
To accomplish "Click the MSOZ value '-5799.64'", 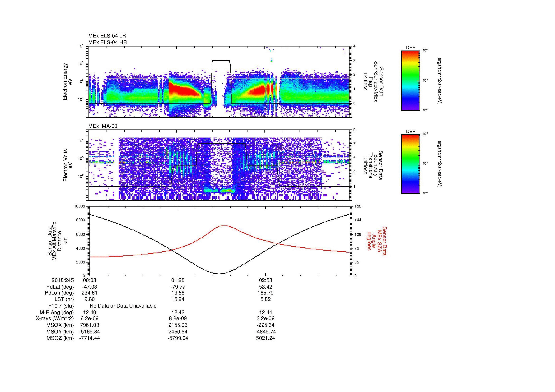I will point(178,338).
